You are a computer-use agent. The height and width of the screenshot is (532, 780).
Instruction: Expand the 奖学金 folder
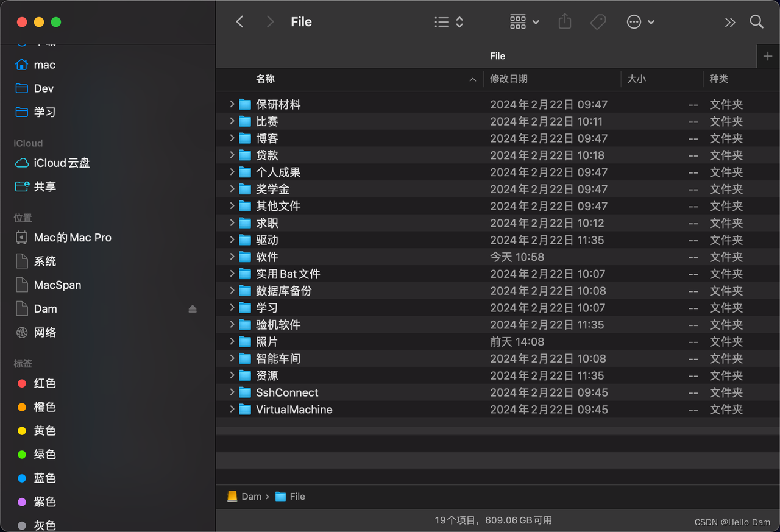pyautogui.click(x=232, y=189)
